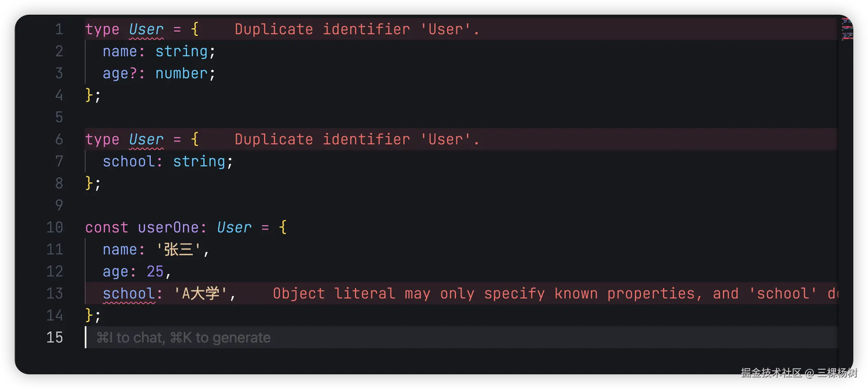Click the underlined 'User' identifier on line 1
868x389 pixels.
tap(146, 29)
